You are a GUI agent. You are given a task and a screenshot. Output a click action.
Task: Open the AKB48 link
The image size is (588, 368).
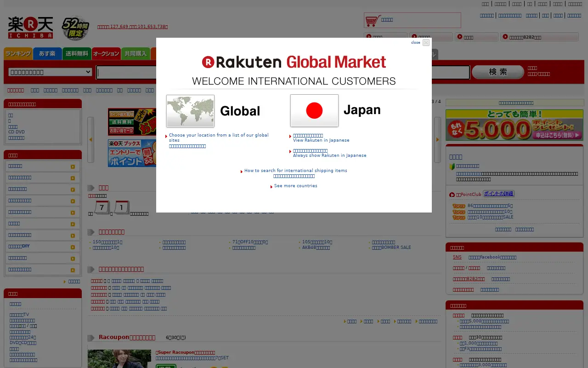[x=316, y=247]
